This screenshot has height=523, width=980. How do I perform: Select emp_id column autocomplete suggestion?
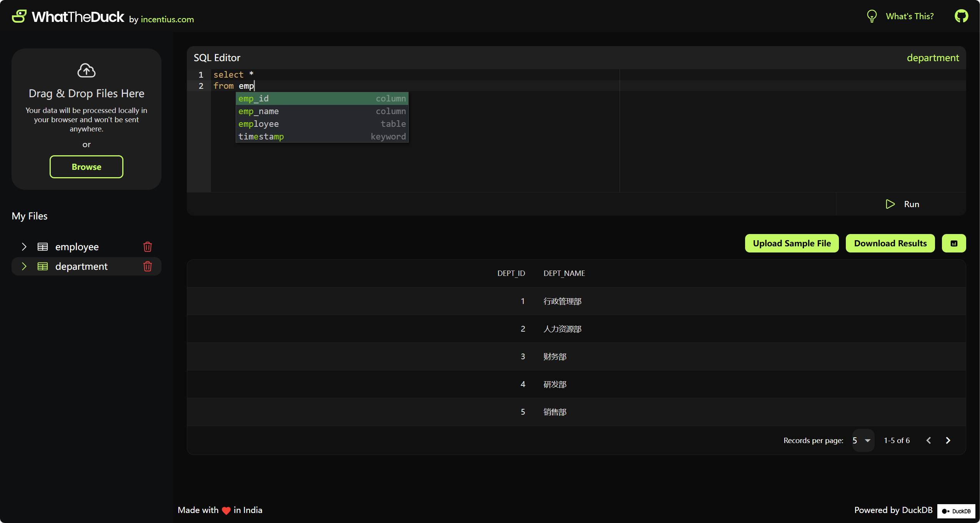[322, 98]
